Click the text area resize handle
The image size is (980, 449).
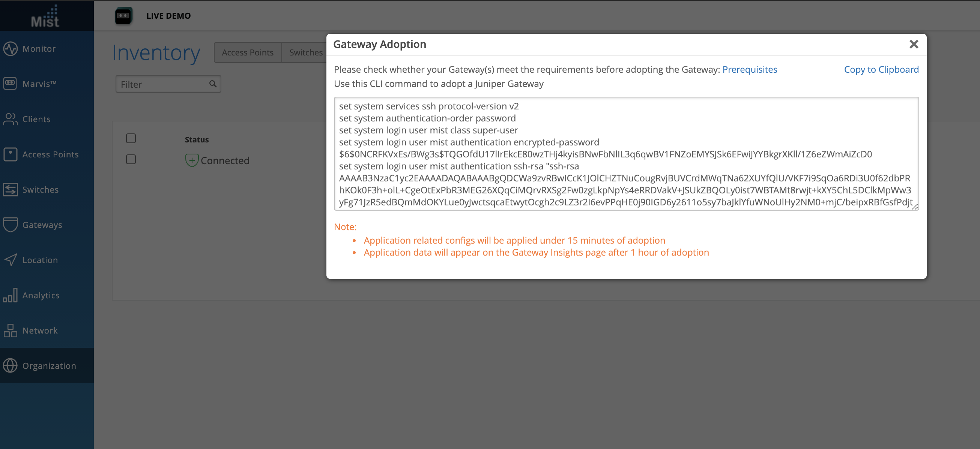coord(915,207)
